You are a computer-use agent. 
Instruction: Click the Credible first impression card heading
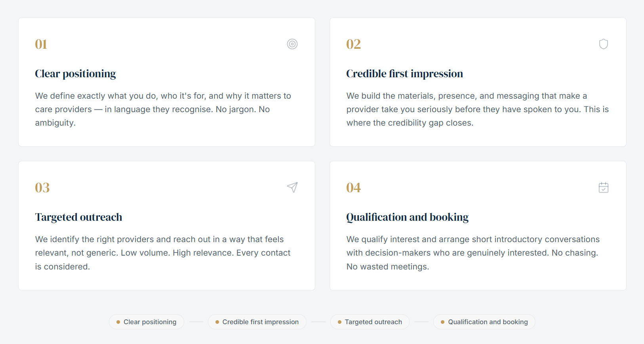[404, 74]
